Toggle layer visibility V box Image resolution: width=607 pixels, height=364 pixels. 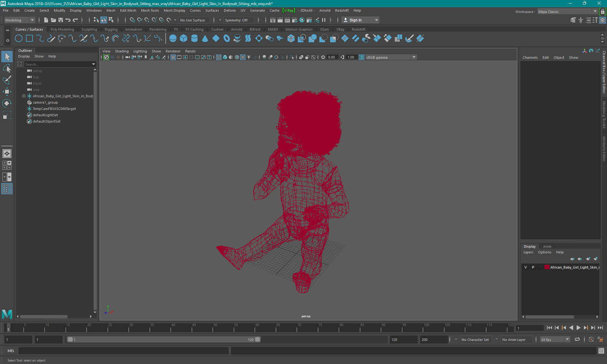tap(526, 267)
